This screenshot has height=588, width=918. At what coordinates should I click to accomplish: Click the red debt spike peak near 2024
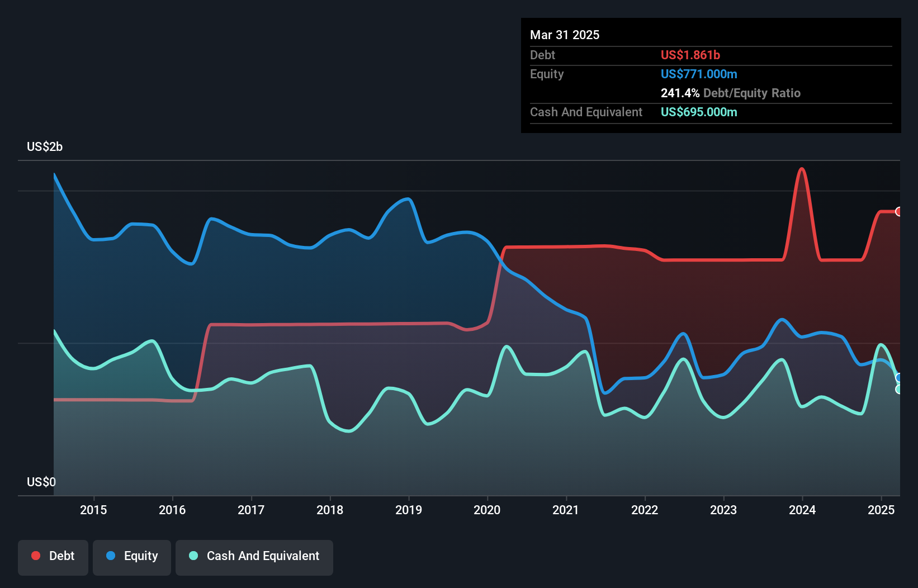point(802,168)
